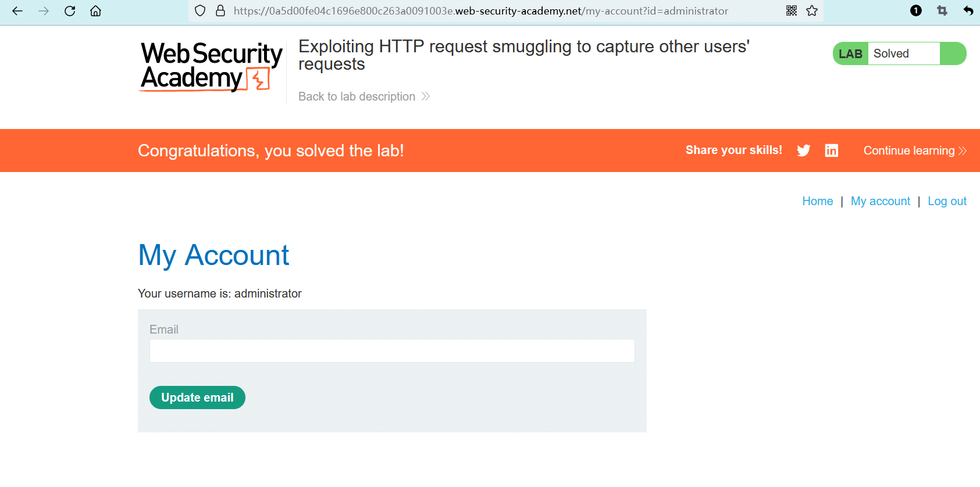The width and height of the screenshot is (980, 487).
Task: Click the undo arrow toolbar icon
Action: pos(968,10)
